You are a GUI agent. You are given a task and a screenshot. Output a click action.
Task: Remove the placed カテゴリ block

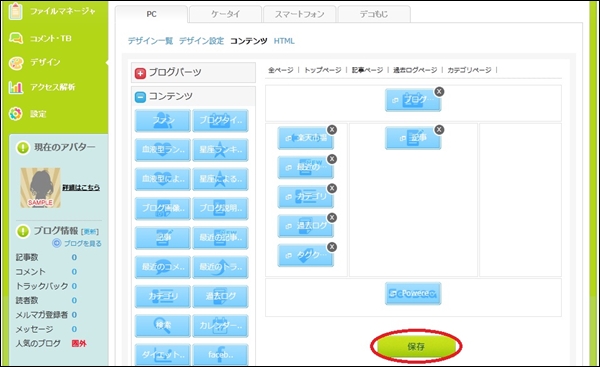point(332,188)
